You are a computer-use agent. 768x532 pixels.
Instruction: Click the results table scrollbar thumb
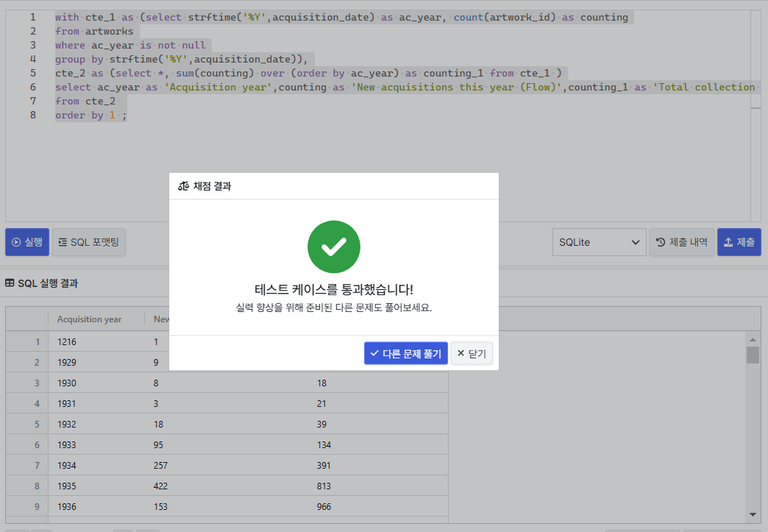(753, 355)
